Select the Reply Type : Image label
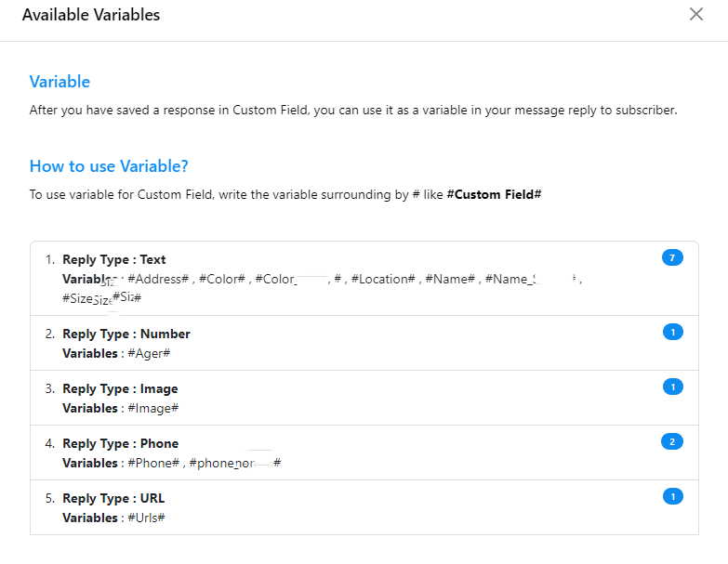 [120, 388]
